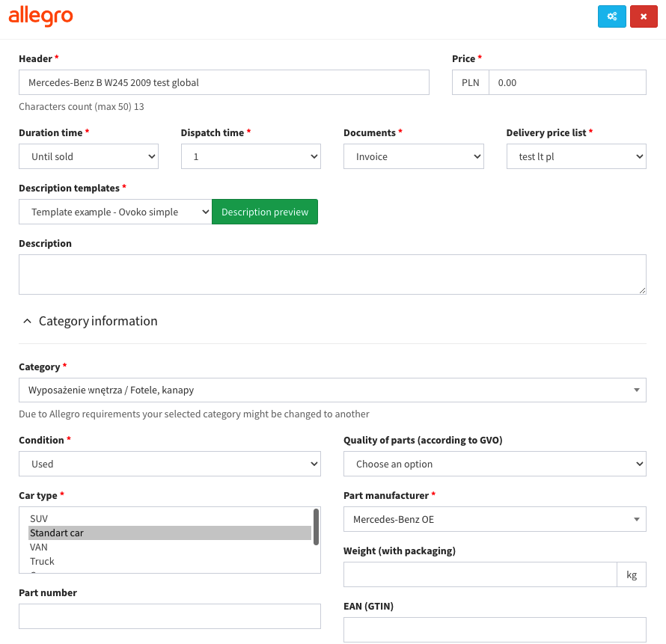Open the Documents dropdown showing Invoice

click(x=413, y=156)
